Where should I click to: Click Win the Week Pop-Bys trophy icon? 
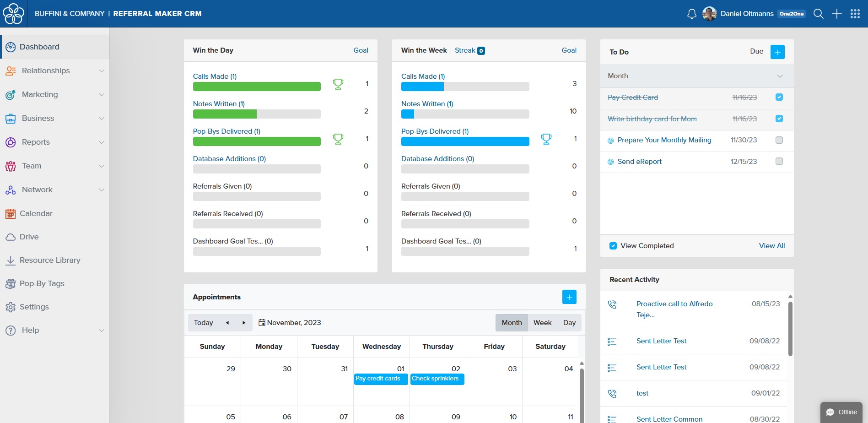[x=546, y=139]
